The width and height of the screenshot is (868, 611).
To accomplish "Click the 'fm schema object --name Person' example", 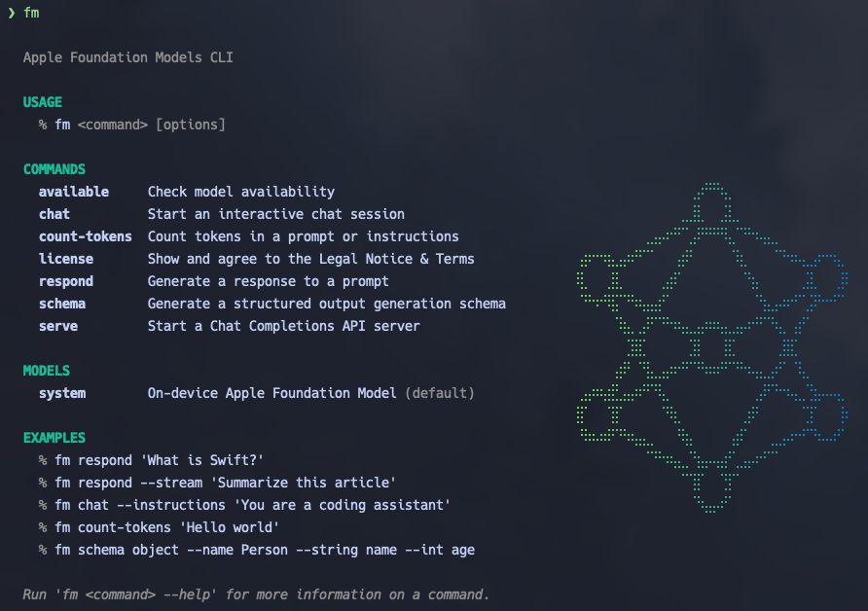I will click(256, 550).
